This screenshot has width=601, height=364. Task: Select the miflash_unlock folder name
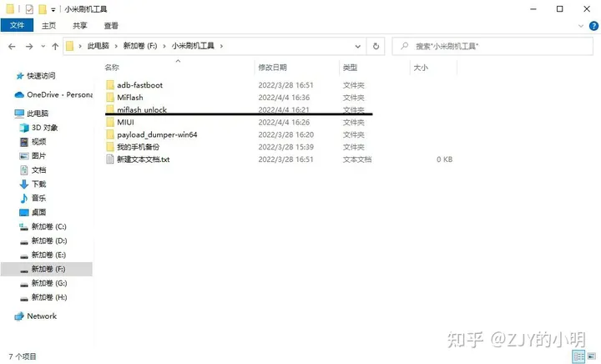click(142, 109)
